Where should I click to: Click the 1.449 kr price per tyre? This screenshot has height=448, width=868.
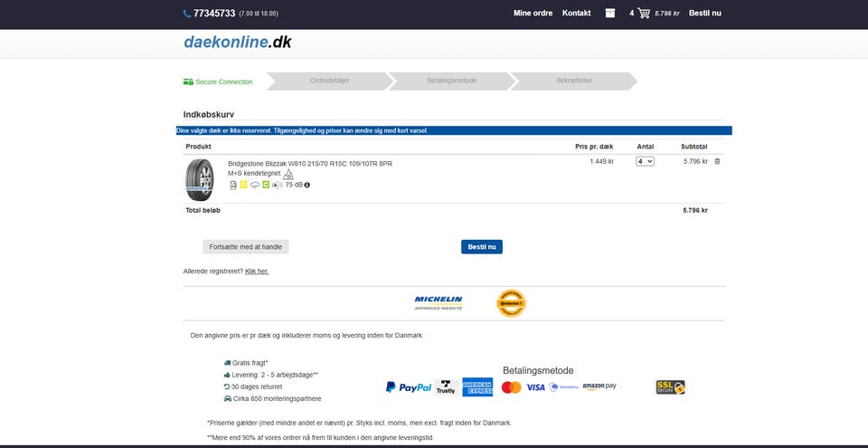point(602,161)
